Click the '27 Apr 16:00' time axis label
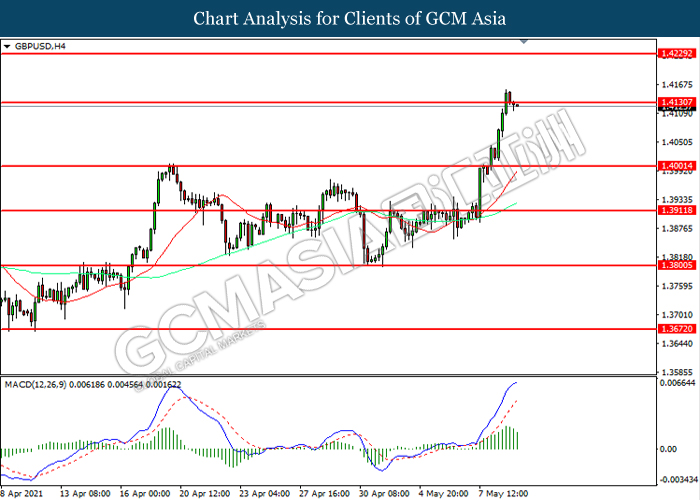 325,494
